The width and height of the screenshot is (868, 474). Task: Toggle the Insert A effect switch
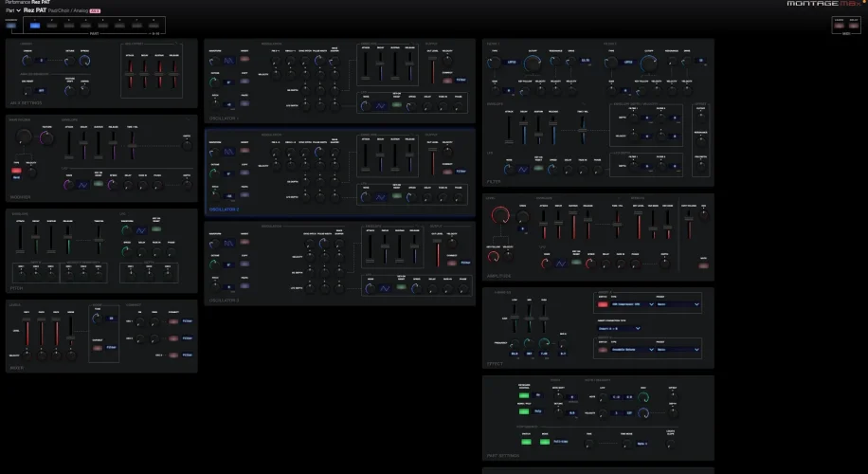605,304
